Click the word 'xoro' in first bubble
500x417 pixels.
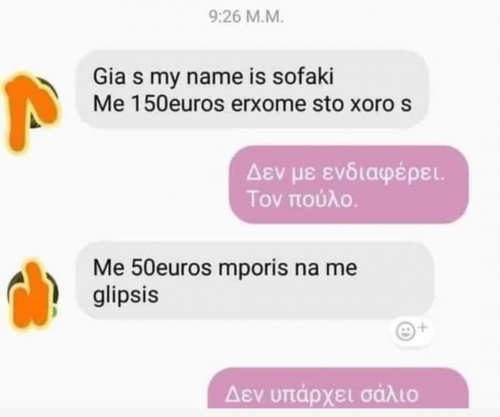(x=370, y=104)
